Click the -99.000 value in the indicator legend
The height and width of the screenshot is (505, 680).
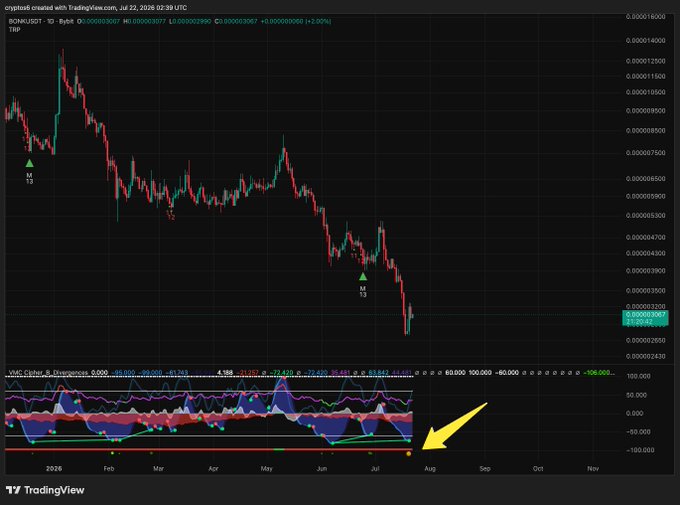coord(150,372)
